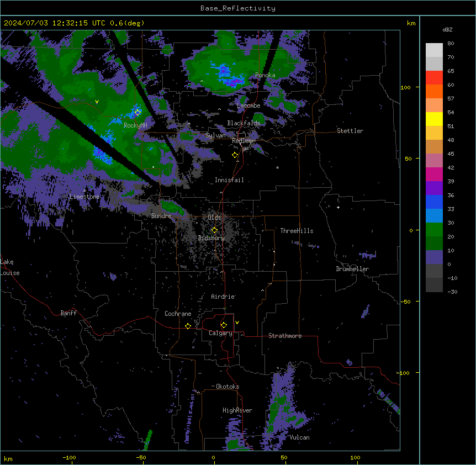Click the yellow diamond marker near RockyMH
Screen dimensions: 476x465
(x=137, y=113)
